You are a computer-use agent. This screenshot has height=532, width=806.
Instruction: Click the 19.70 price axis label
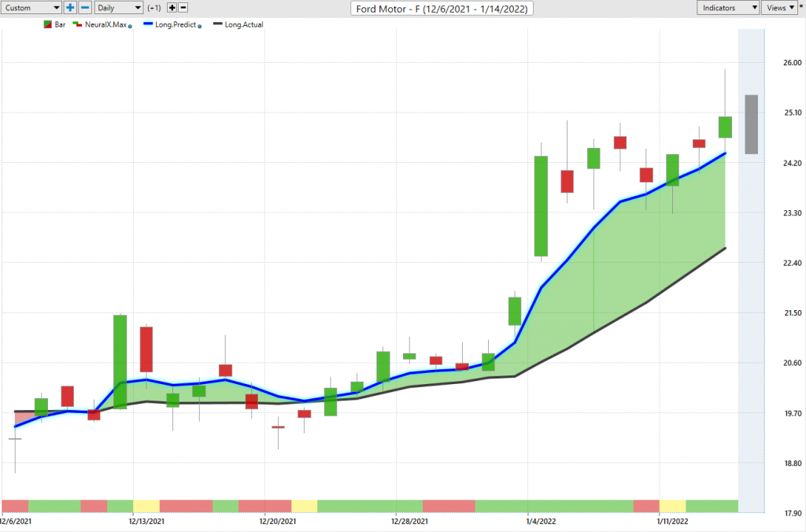click(792, 413)
